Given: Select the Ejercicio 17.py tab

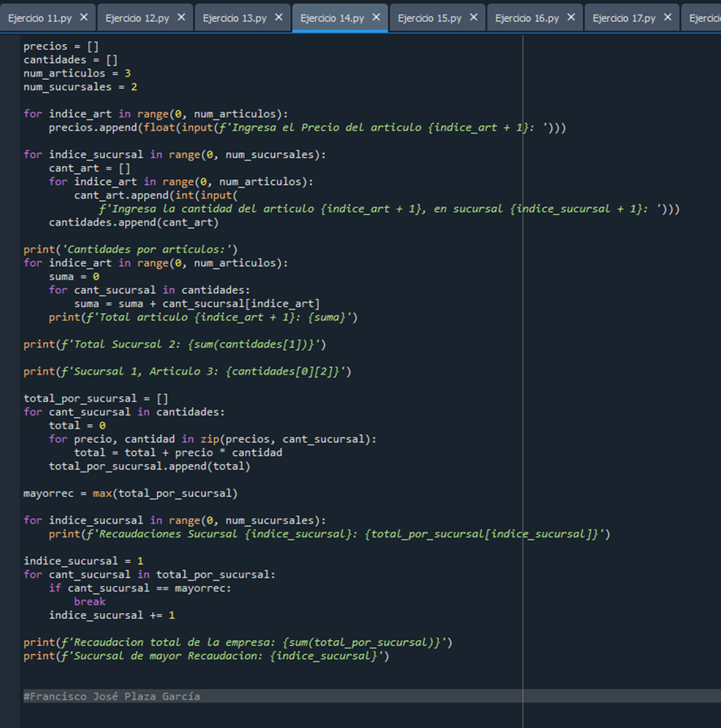Looking at the screenshot, I should point(623,18).
